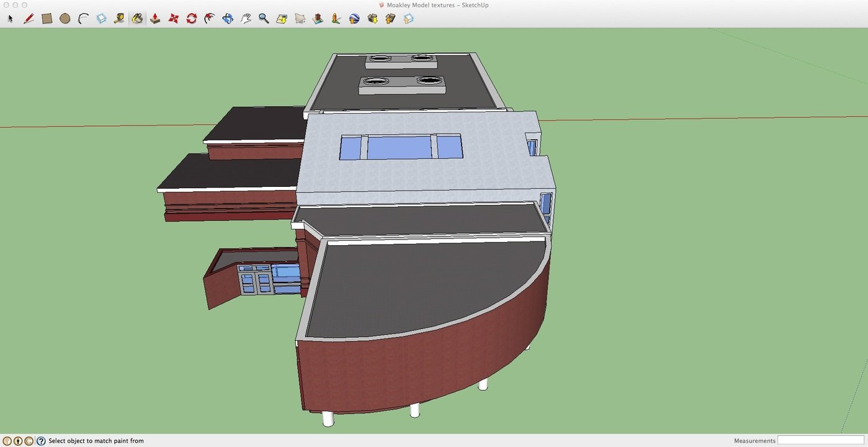This screenshot has height=447, width=868.
Task: Select the Paint Bucket tool
Action: 137,19
